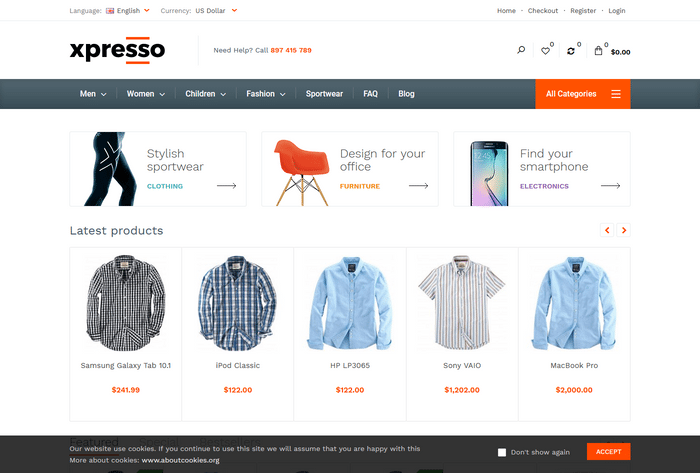This screenshot has width=700, height=473.
Task: Click the $241.99 price
Action: (x=125, y=390)
